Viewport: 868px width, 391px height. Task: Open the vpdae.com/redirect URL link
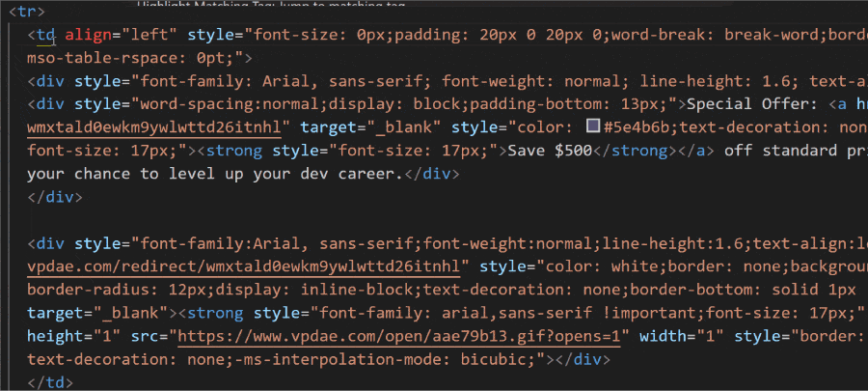coord(244,267)
